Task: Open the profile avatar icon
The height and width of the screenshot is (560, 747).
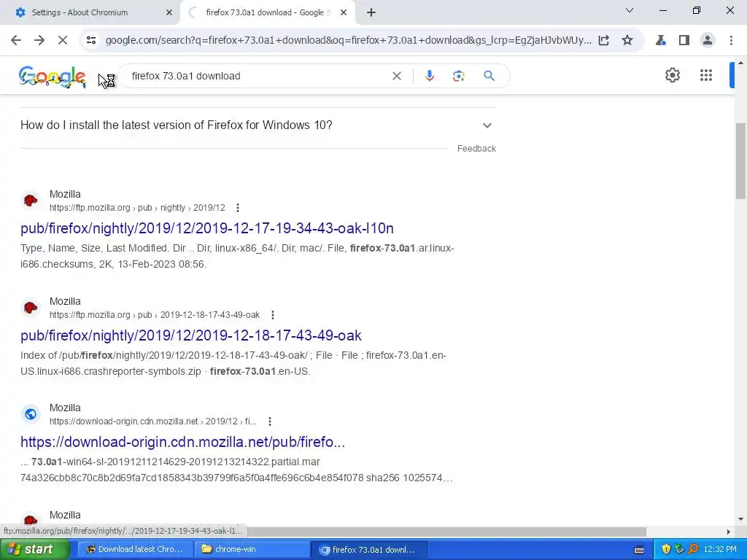Action: click(708, 41)
